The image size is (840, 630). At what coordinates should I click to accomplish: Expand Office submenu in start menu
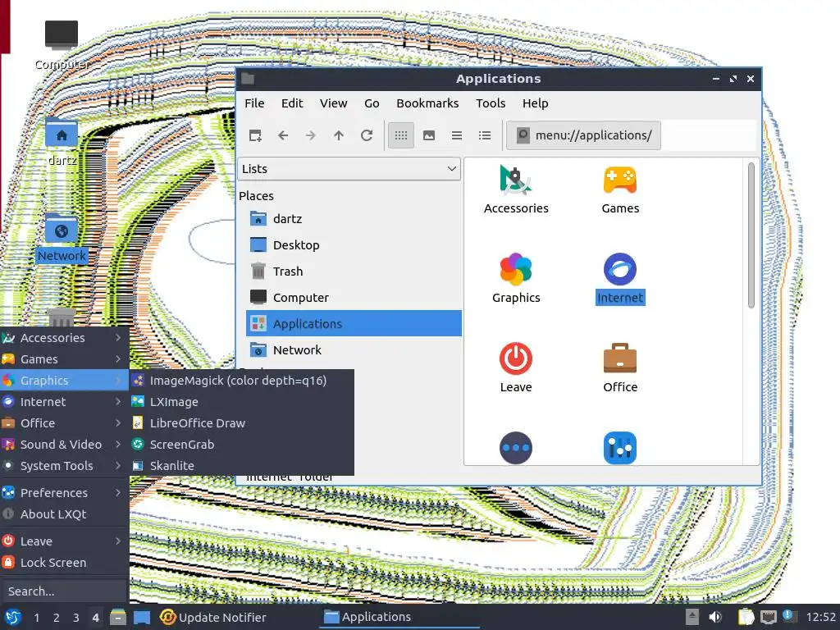[64, 423]
